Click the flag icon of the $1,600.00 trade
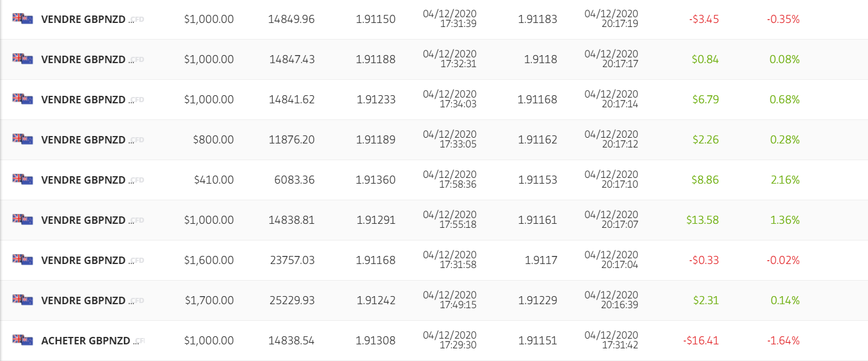The height and width of the screenshot is (361, 868). click(x=23, y=259)
